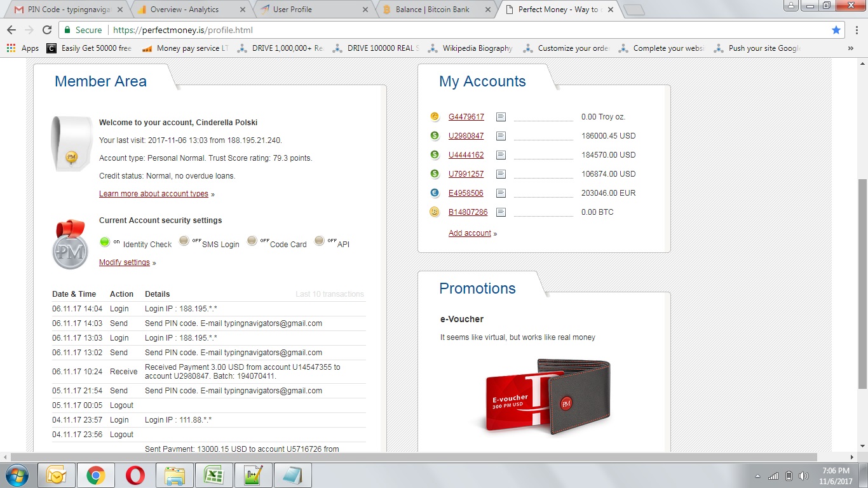Reload the Perfect Money page

point(47,30)
